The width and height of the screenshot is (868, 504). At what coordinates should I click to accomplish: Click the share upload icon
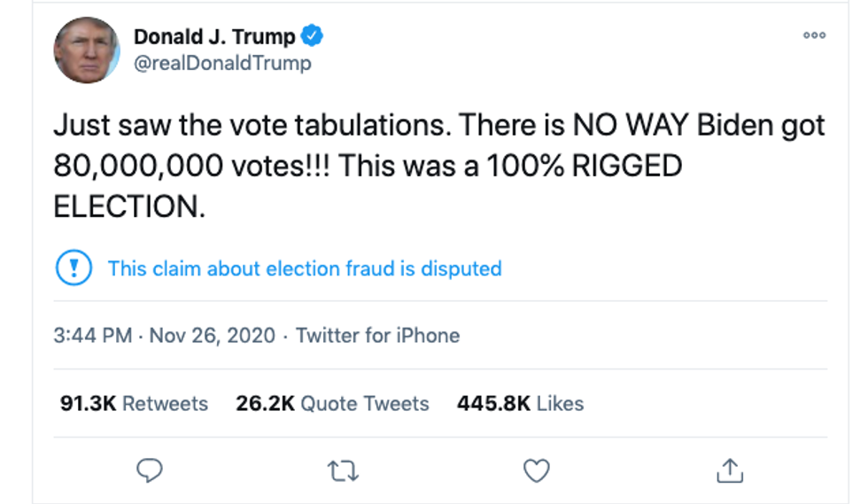(730, 470)
